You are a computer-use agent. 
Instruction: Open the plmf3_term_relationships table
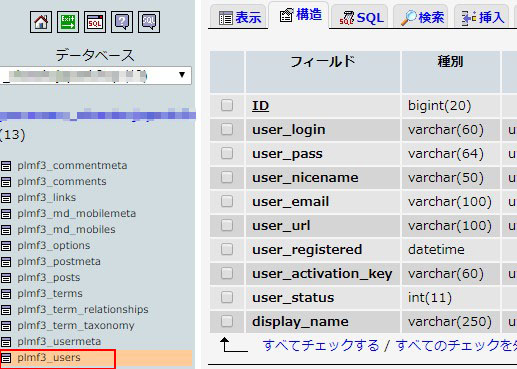coord(83,310)
